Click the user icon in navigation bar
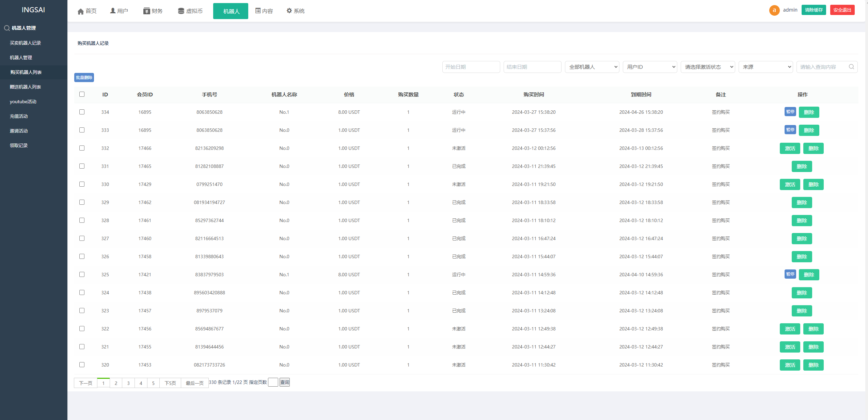868x420 pixels. tap(113, 11)
